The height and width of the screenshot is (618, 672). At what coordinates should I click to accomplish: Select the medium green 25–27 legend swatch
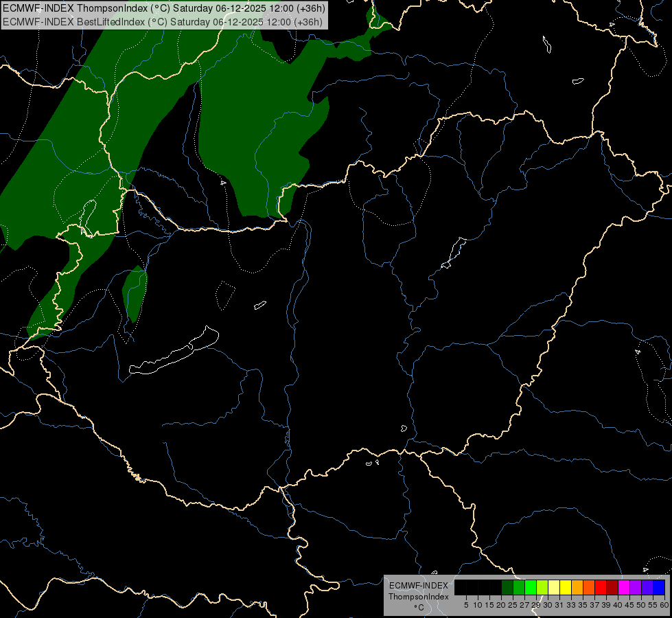click(x=519, y=587)
